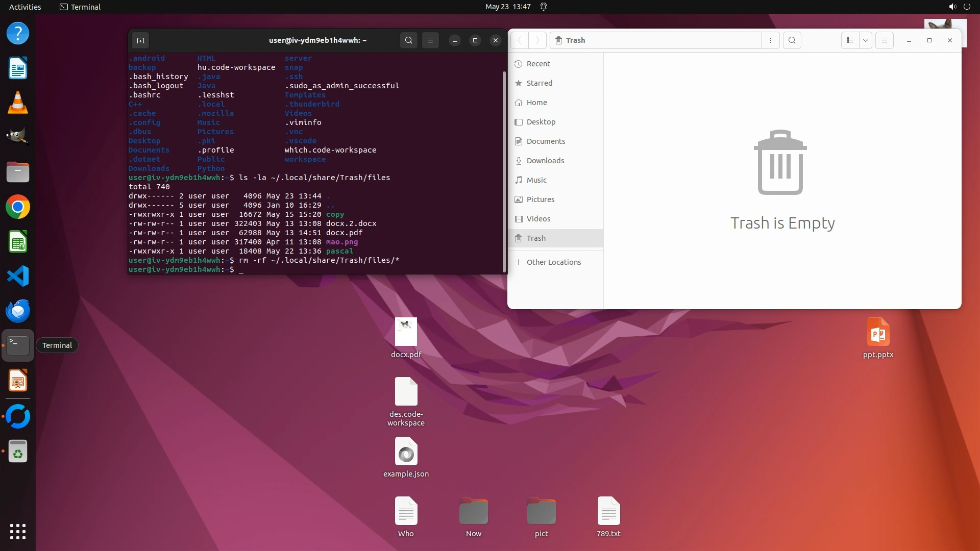Open Thunderbird mail from the dock
Image resolution: width=980 pixels, height=551 pixels.
click(18, 311)
